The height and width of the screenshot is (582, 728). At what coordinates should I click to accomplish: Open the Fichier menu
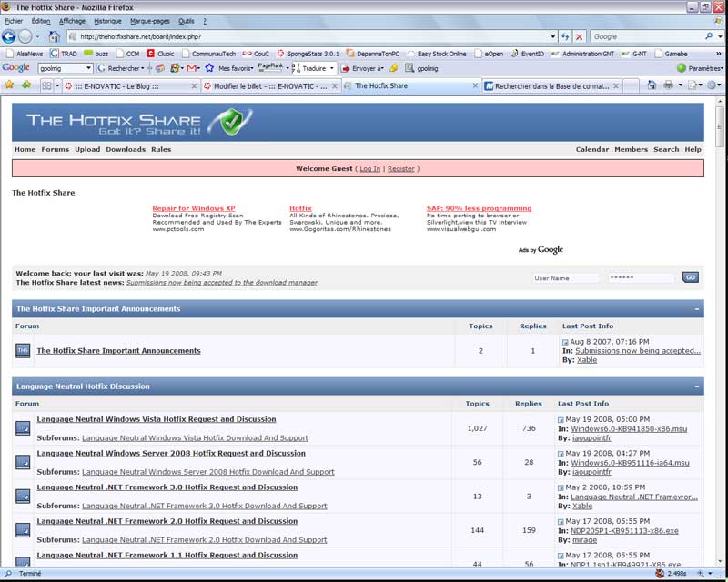pyautogui.click(x=14, y=21)
